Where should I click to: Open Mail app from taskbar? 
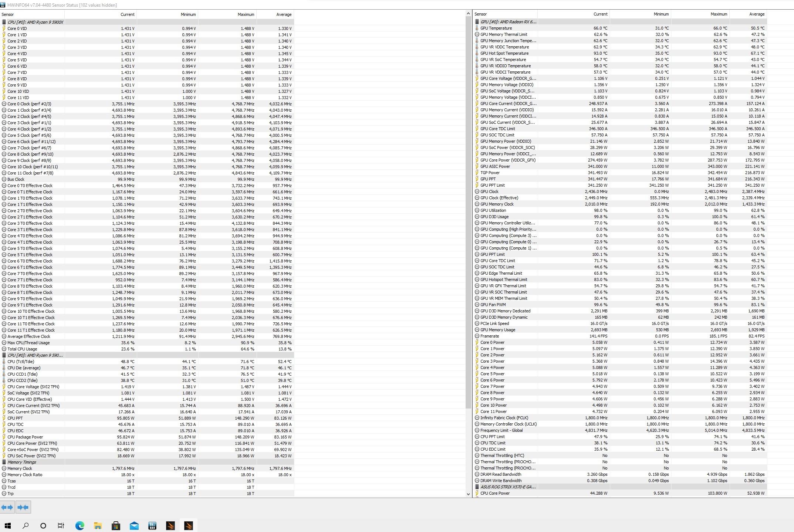coord(134,526)
